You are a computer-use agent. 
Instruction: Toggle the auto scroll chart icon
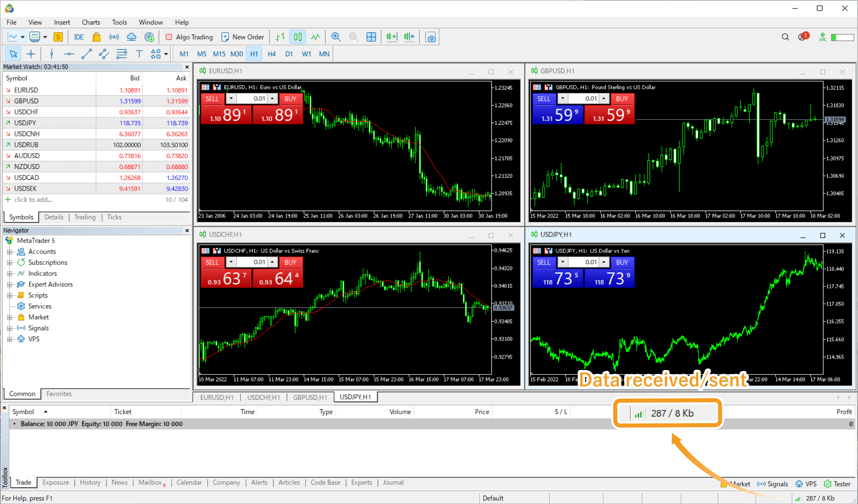391,37
